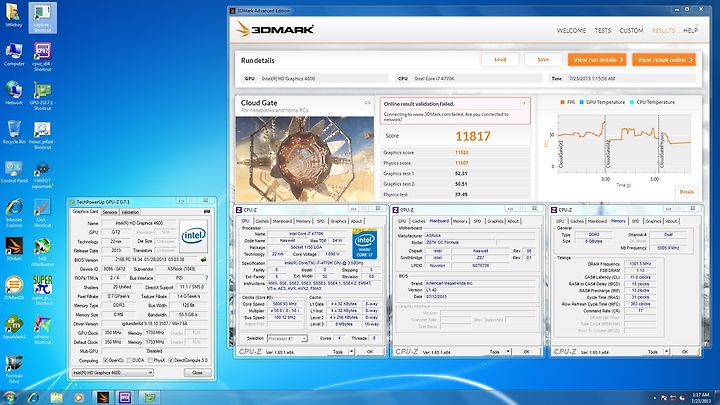
Task: Click the Cloud Gate preview thumbnail
Action: click(305, 159)
